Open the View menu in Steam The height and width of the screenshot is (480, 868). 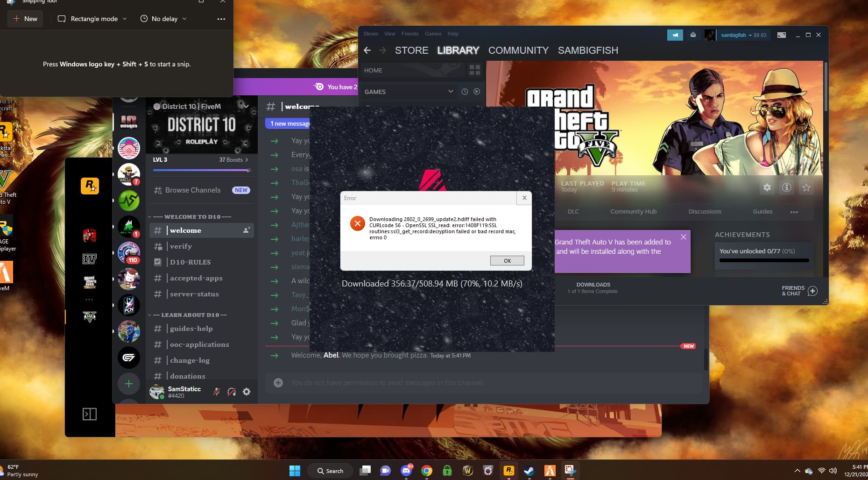390,34
